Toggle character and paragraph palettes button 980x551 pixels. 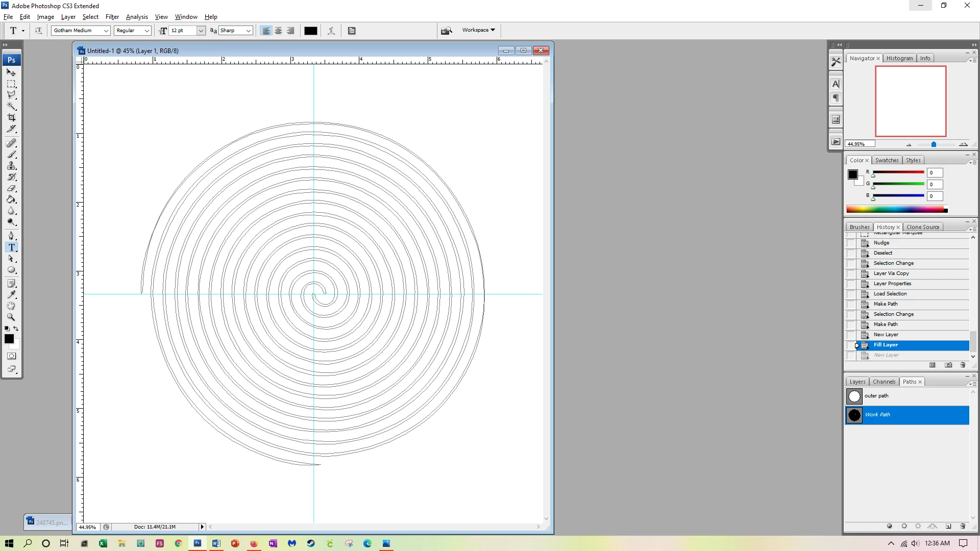click(x=352, y=31)
